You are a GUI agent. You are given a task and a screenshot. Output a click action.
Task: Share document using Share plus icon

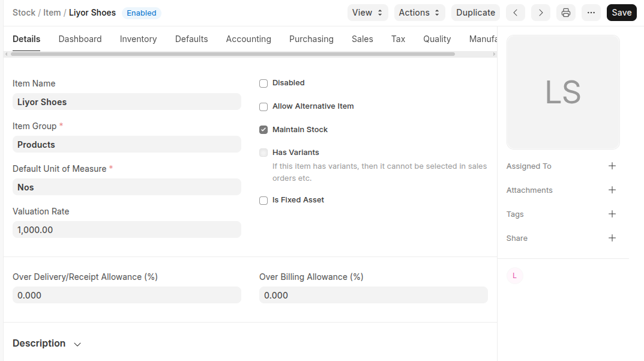pos(612,238)
